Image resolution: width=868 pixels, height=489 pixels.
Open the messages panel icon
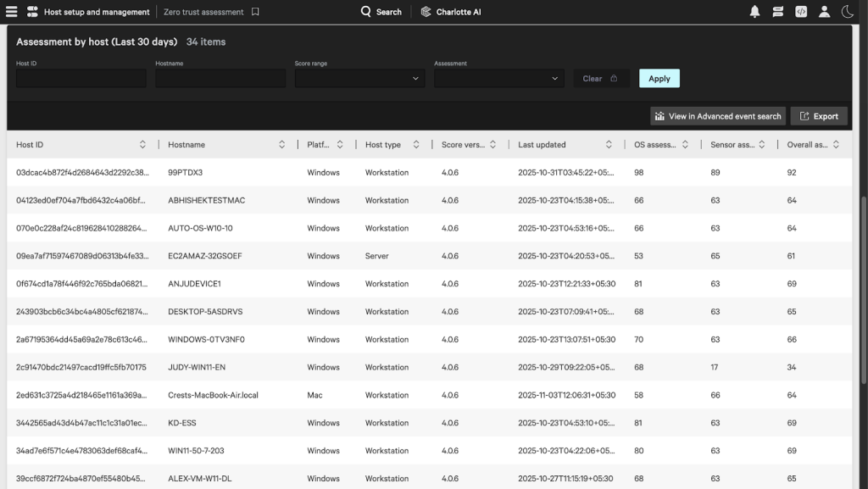click(x=778, y=12)
